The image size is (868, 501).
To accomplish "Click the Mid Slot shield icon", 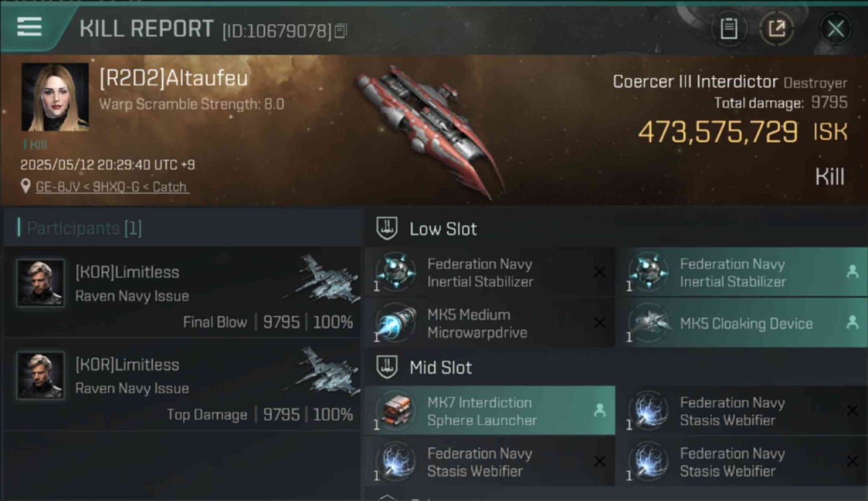I will point(387,367).
